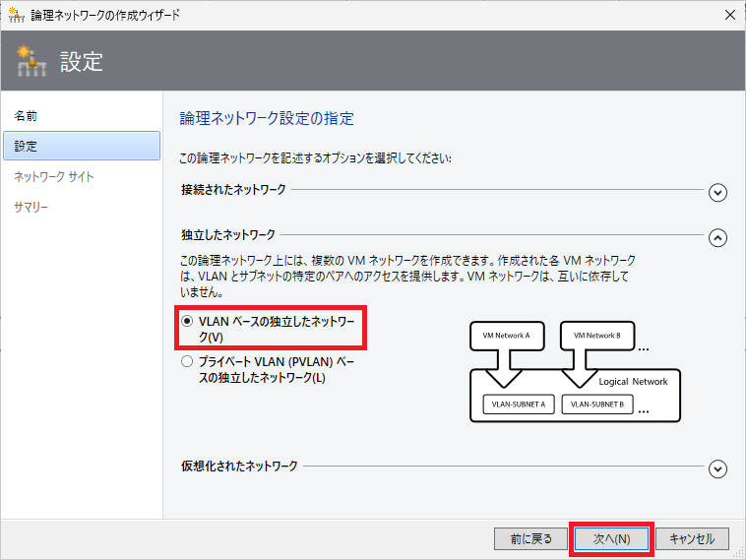The height and width of the screenshot is (560, 746).
Task: Click the 論理ネットワーク設定の指定 heading
Action: point(267,118)
